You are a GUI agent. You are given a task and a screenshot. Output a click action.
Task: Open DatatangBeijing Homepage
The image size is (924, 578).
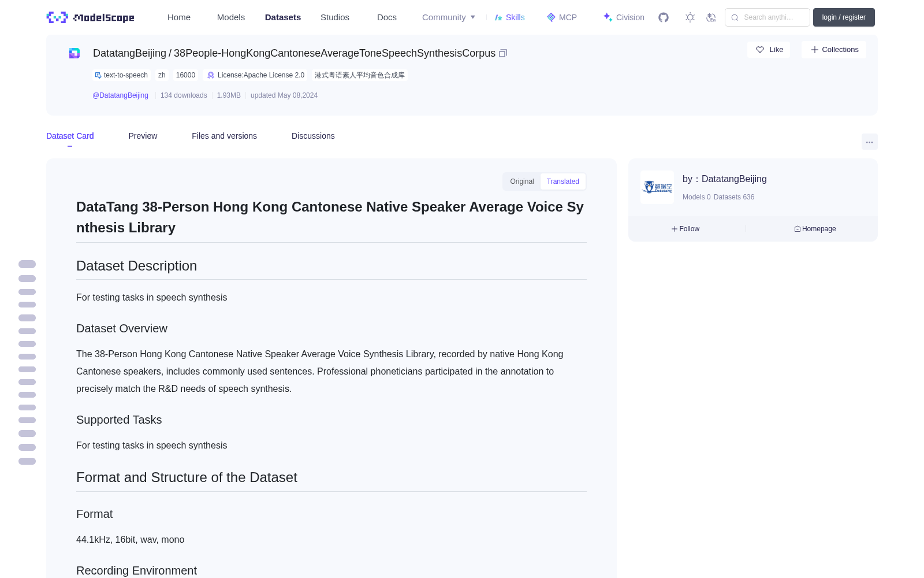click(815, 229)
